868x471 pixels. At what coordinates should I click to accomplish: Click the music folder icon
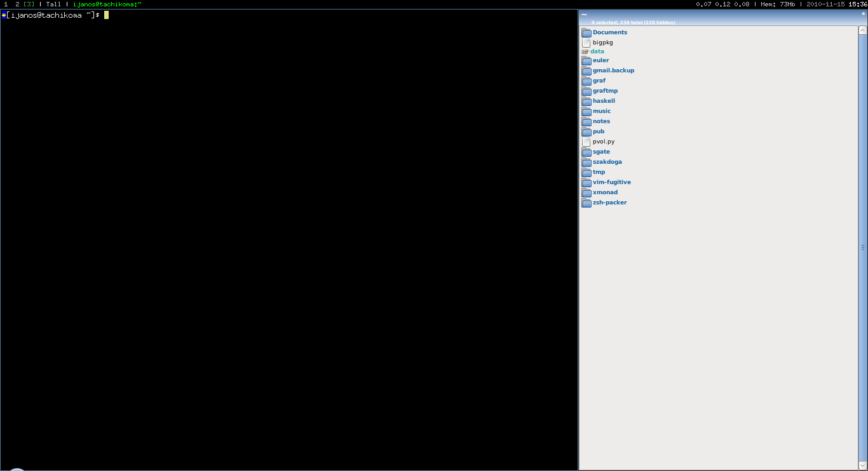[587, 111]
